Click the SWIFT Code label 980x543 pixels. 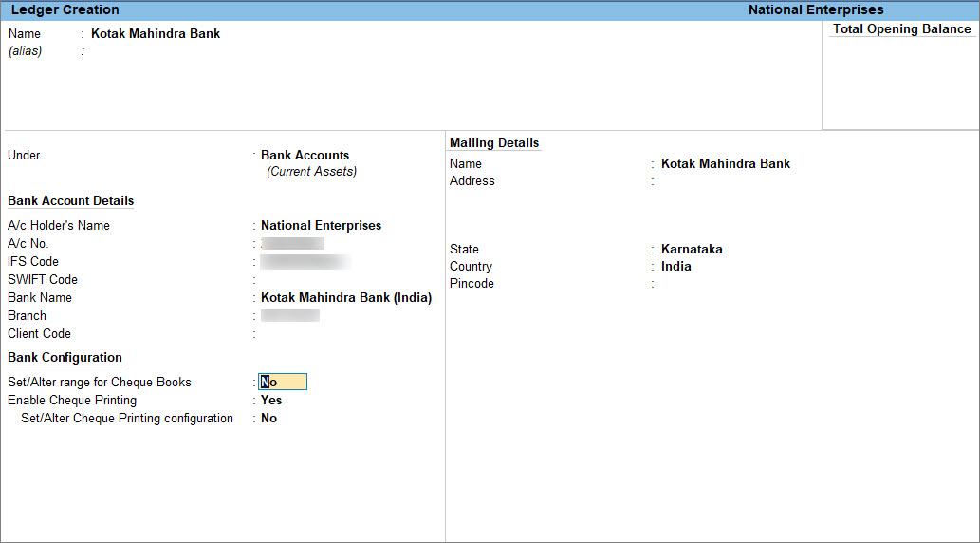[x=43, y=280]
